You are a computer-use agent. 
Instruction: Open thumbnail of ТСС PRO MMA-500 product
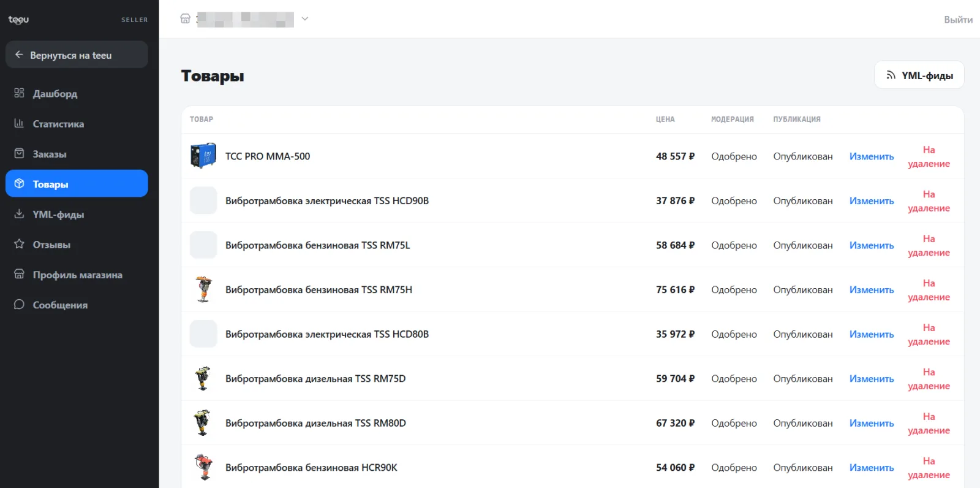[203, 156]
